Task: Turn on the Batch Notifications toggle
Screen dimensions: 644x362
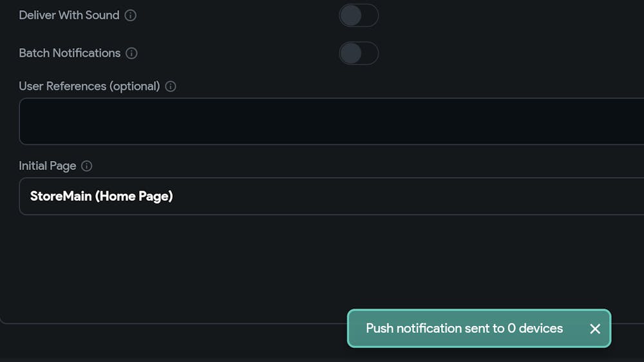Action: [359, 53]
